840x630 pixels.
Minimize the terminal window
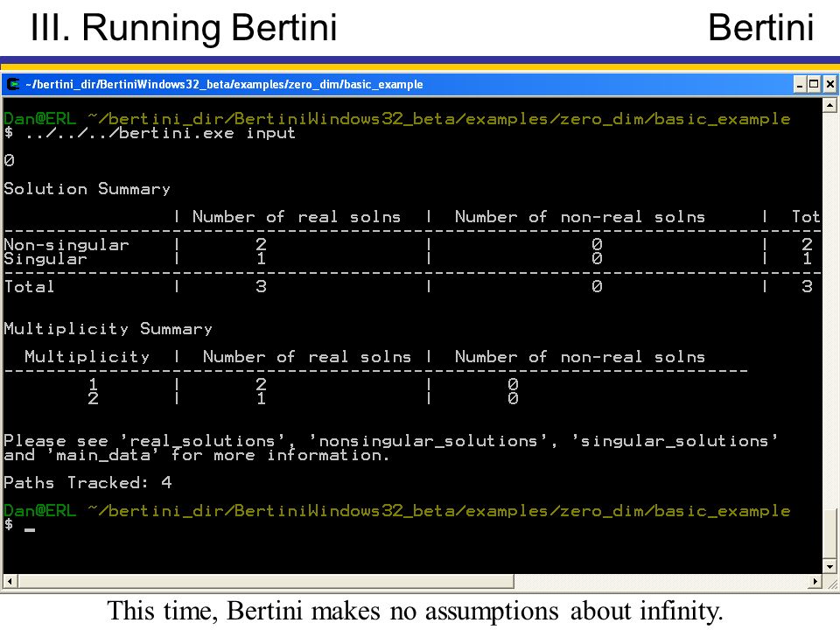point(800,84)
